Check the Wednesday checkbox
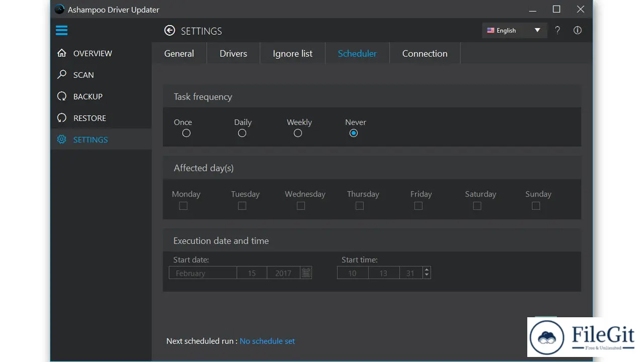The height and width of the screenshot is (362, 644). click(301, 206)
